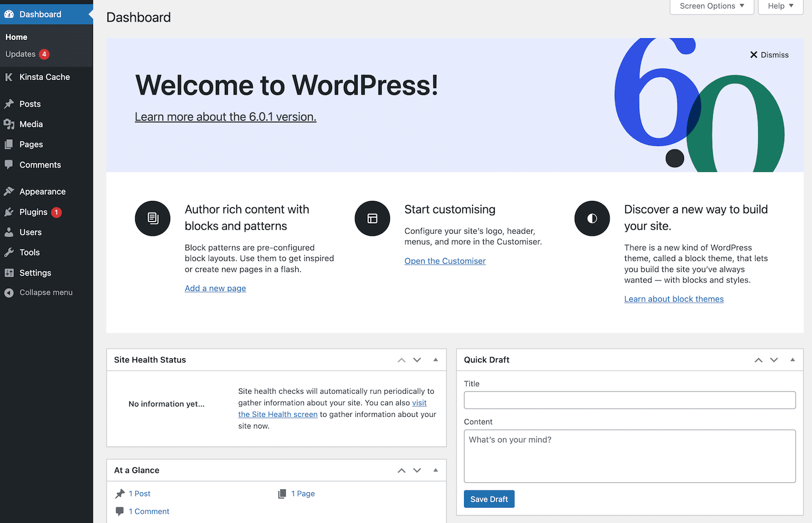This screenshot has height=523, width=812.
Task: Expand the Help dropdown
Action: click(780, 6)
